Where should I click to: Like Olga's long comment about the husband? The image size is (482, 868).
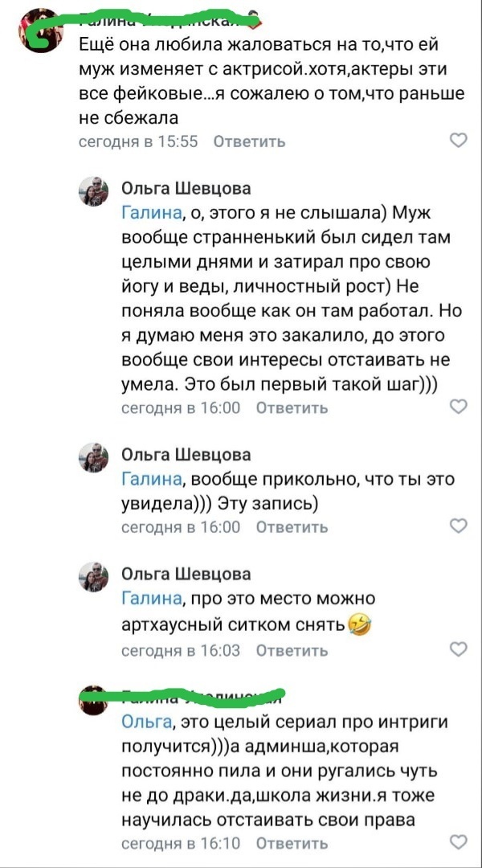coord(458,407)
